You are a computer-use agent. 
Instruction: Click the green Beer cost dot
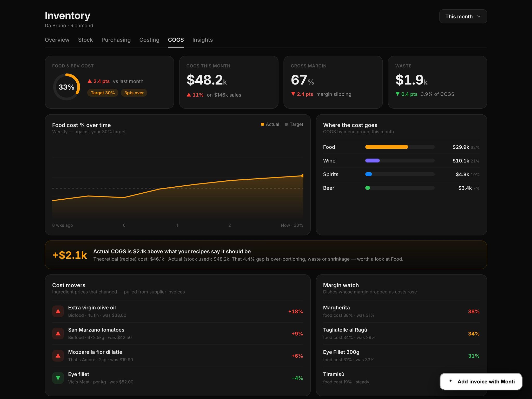click(x=368, y=188)
